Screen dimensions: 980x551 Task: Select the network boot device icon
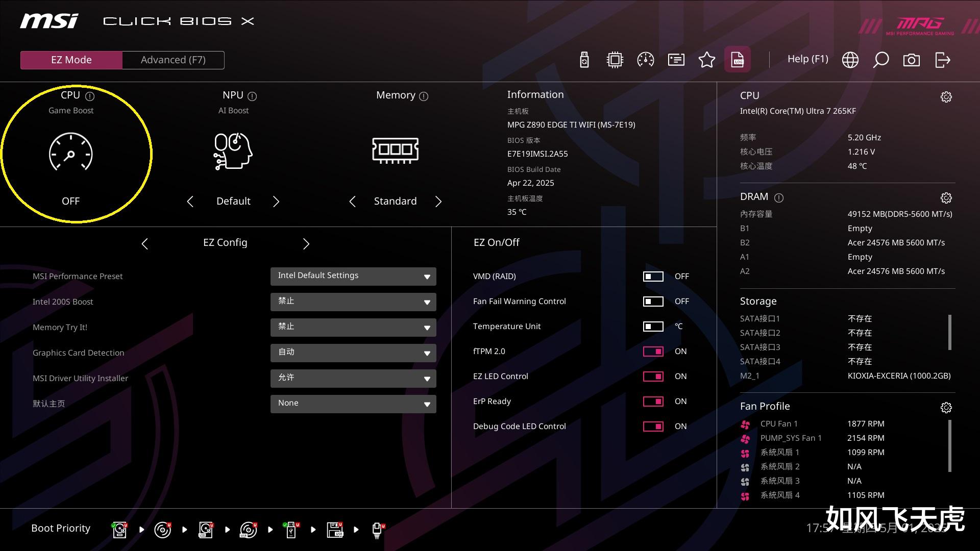click(x=378, y=531)
